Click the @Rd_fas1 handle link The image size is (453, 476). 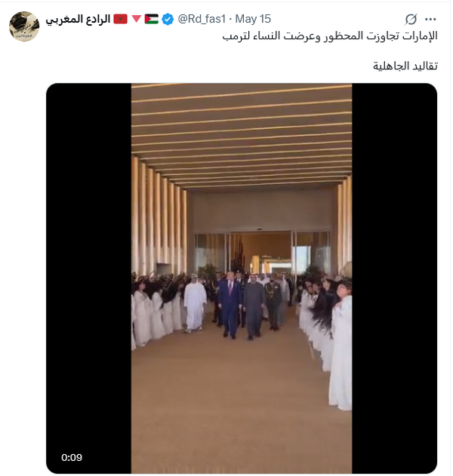(202, 19)
